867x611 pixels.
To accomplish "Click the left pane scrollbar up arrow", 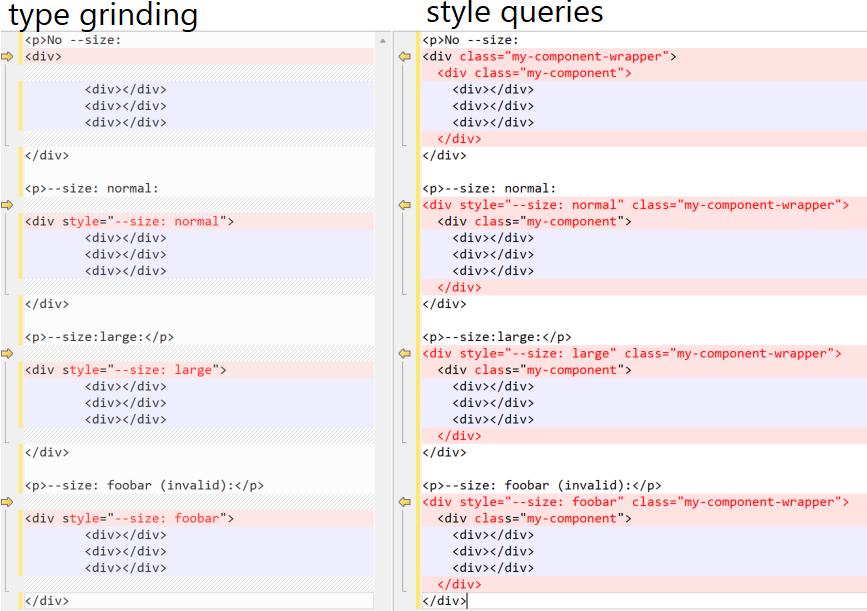I will point(383,40).
